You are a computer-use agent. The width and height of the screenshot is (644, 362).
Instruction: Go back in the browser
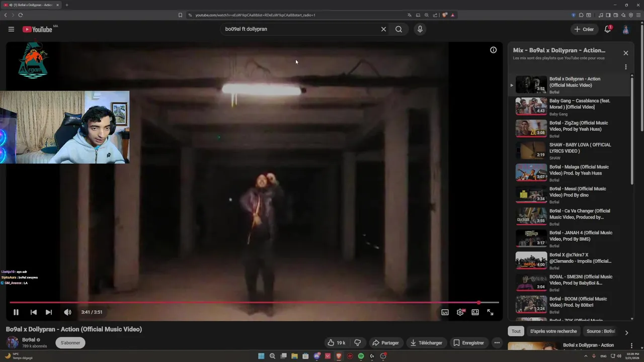[x=6, y=15]
